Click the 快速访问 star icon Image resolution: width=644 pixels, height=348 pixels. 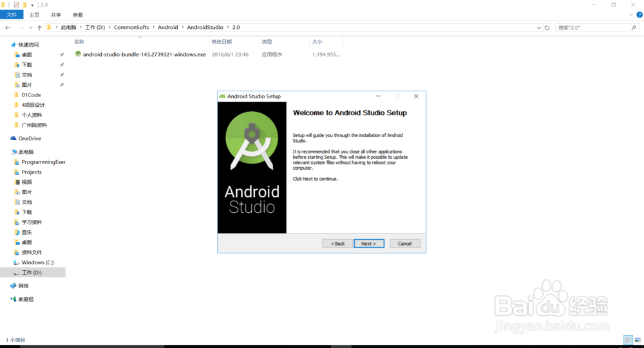click(x=14, y=44)
